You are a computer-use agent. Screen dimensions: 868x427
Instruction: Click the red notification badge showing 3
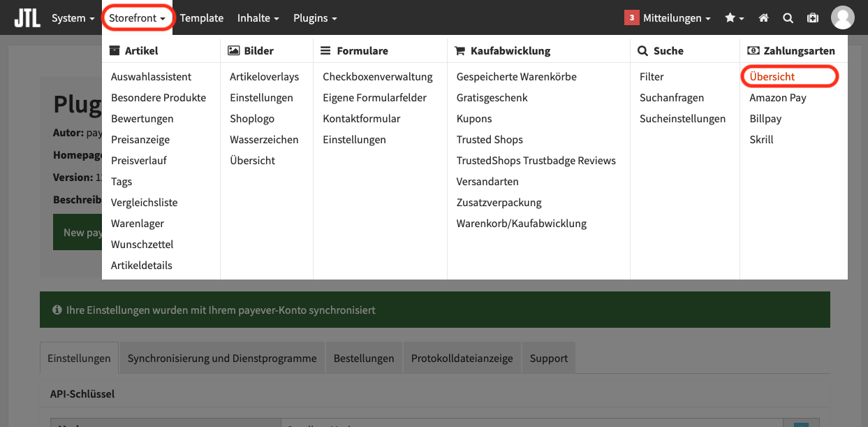tap(632, 18)
